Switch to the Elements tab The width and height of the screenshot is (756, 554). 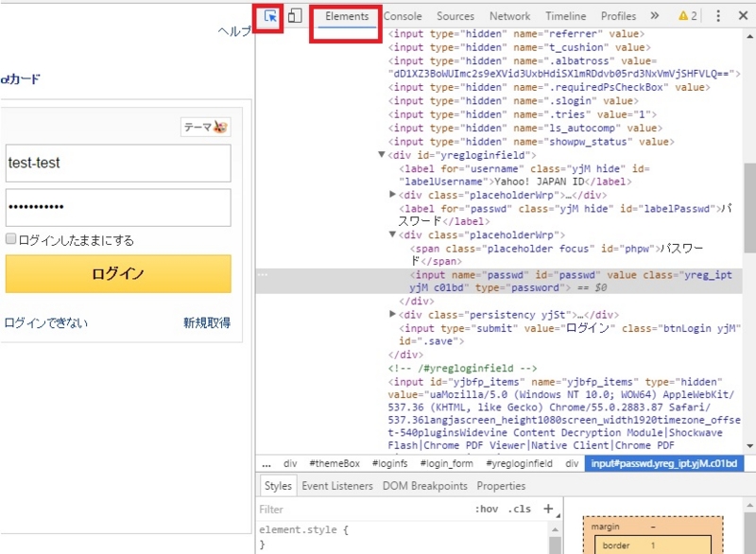tap(347, 16)
